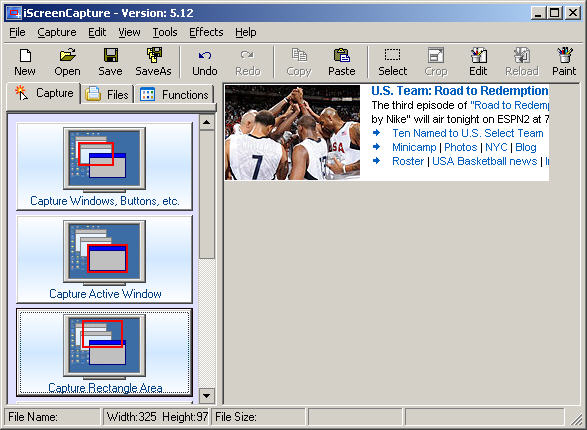
Task: Click Ten Named to U.S. Select Team link
Action: (468, 133)
